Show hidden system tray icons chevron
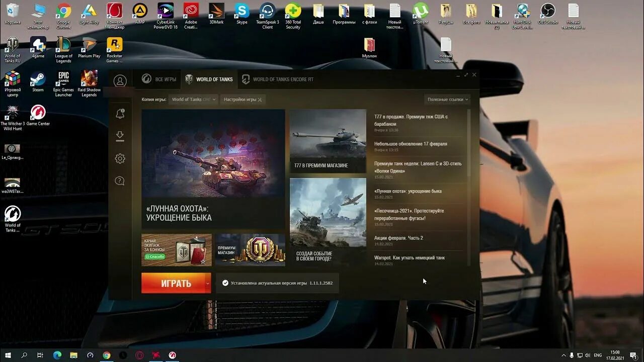Viewport: 644px width, 362px height. click(563, 355)
